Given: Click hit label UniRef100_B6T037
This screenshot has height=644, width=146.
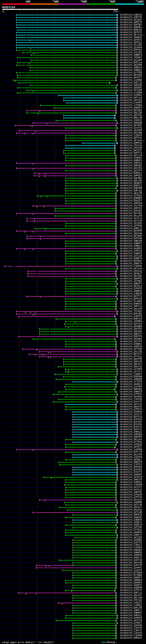Looking at the screenshot, I should pos(131,354).
